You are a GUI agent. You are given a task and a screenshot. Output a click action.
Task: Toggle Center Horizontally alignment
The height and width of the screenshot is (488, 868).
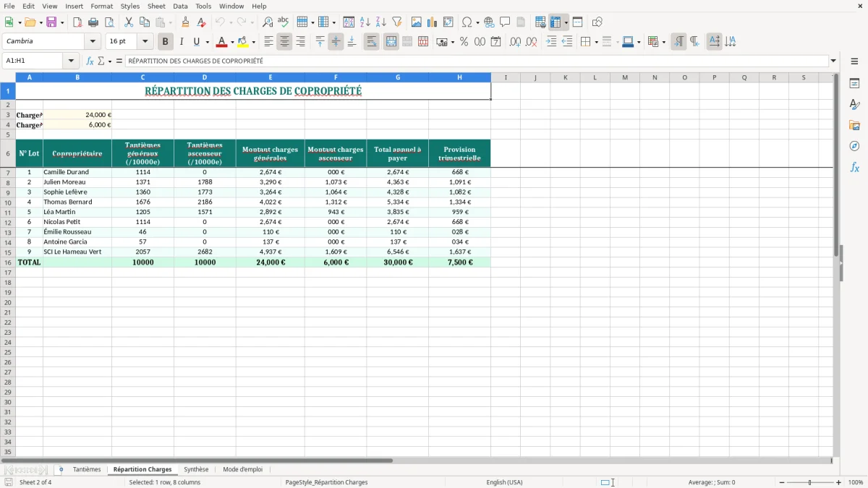(284, 42)
